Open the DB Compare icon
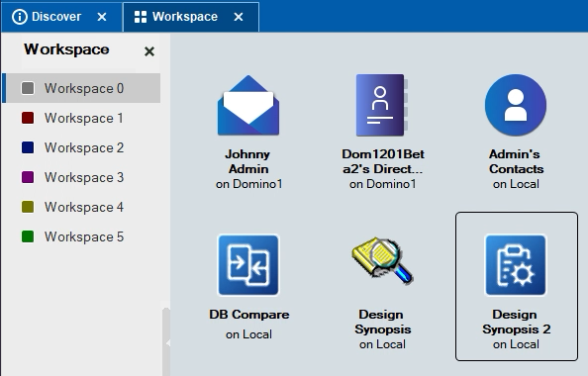The image size is (588, 376). pyautogui.click(x=248, y=265)
